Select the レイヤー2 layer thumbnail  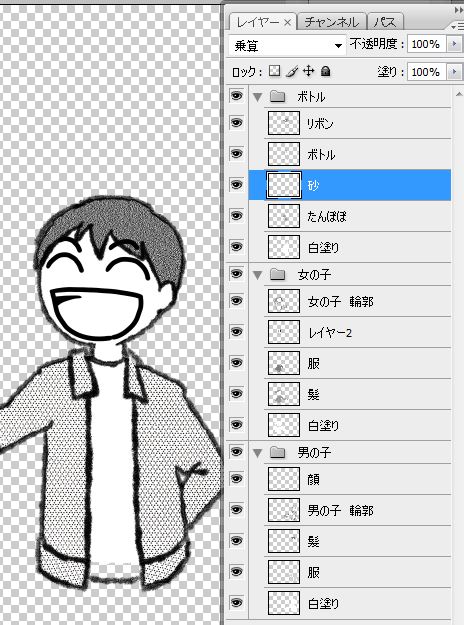click(x=284, y=332)
